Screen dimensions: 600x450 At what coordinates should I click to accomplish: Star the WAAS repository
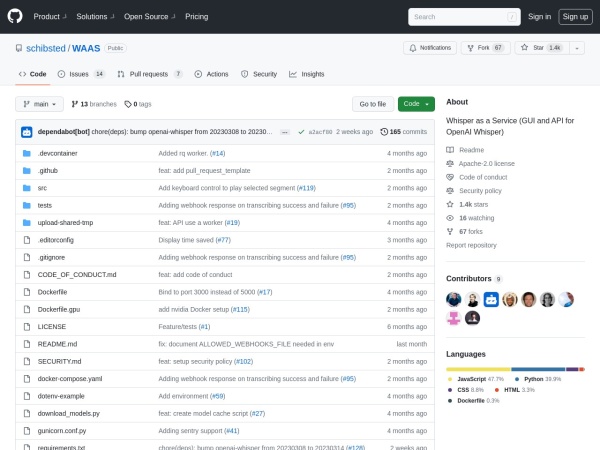pos(537,47)
